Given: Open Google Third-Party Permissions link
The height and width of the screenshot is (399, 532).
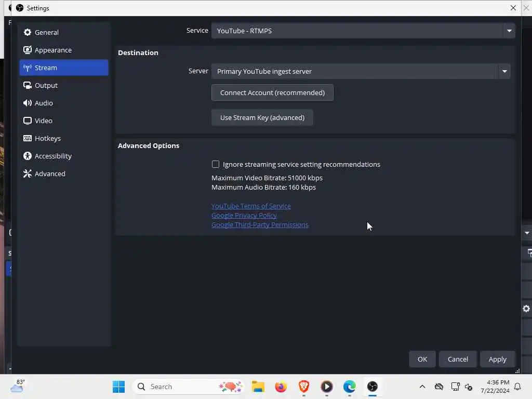Looking at the screenshot, I should click(260, 224).
